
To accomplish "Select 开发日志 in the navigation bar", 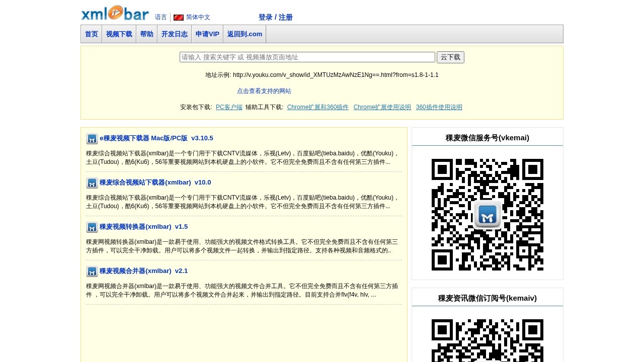I will [174, 34].
